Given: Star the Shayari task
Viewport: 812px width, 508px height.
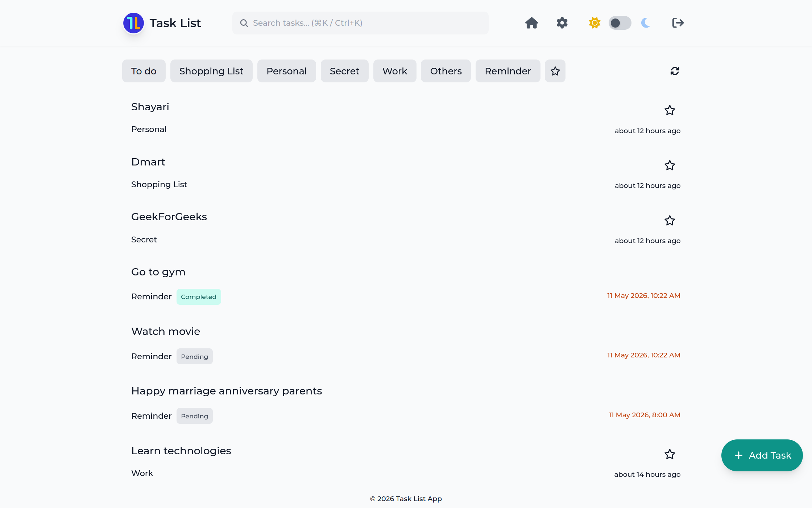Looking at the screenshot, I should [670, 110].
